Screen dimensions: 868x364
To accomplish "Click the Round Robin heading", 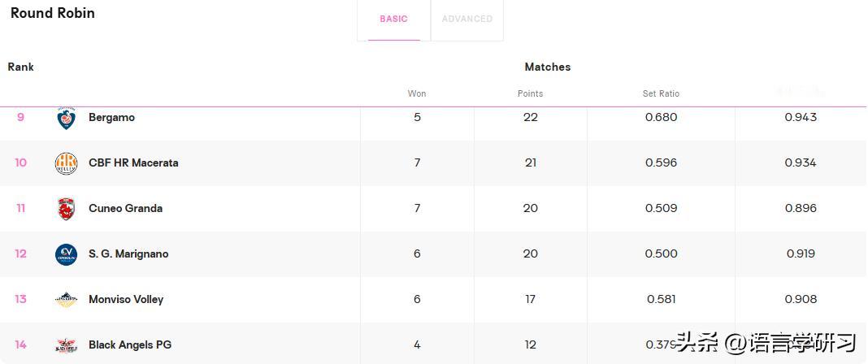I will tap(53, 13).
